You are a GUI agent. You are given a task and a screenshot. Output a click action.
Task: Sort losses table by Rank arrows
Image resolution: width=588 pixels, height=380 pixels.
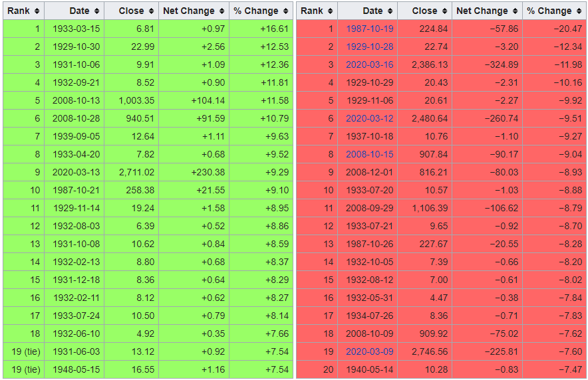tap(330, 11)
